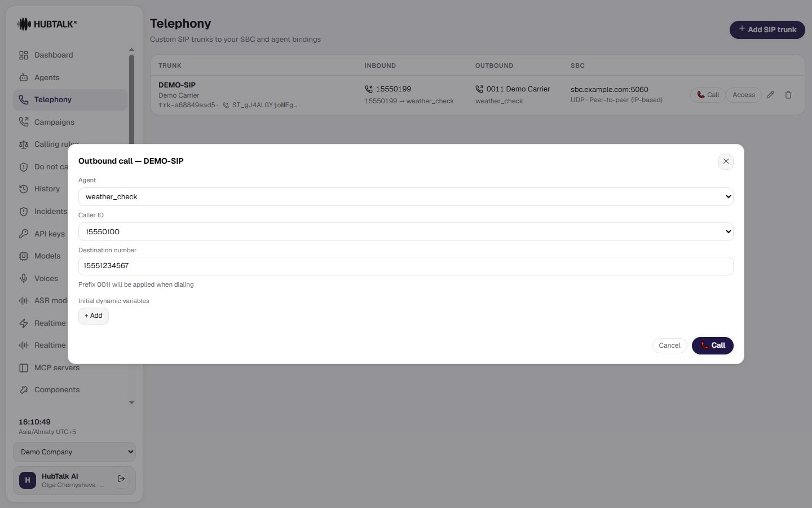Click Add SIP trunk
812x508 pixels.
(767, 30)
